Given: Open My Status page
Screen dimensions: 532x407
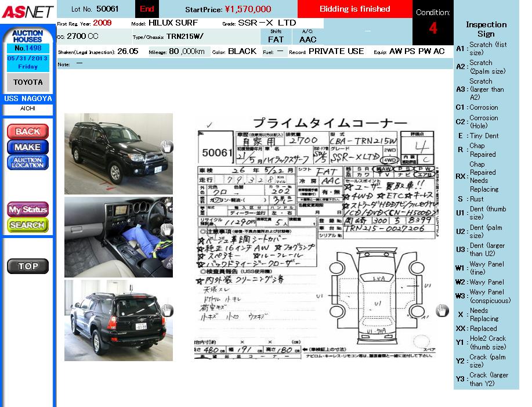Looking at the screenshot, I should pyautogui.click(x=27, y=209).
